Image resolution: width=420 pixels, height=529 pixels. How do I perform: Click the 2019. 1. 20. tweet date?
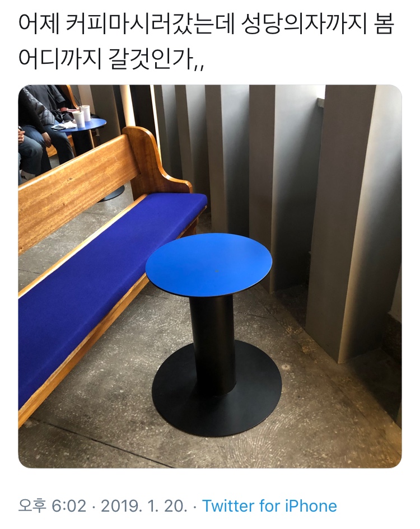144,505
